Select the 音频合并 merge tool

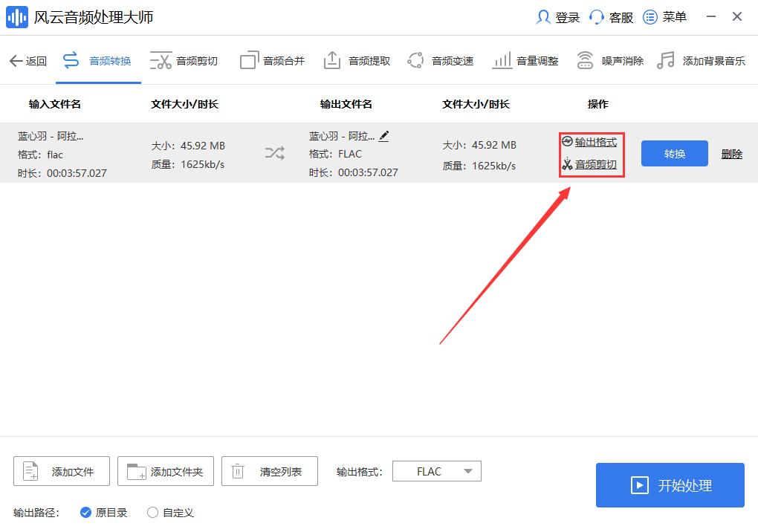(272, 60)
